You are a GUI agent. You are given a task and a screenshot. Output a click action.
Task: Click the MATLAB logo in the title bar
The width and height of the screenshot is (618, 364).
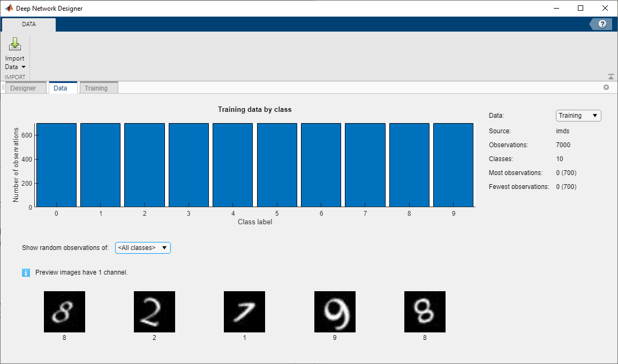(x=7, y=8)
